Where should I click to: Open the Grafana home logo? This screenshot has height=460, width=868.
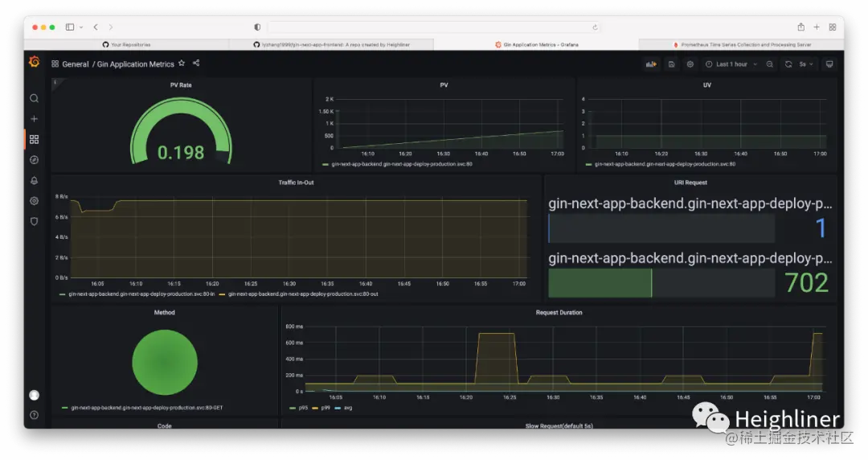(x=35, y=62)
